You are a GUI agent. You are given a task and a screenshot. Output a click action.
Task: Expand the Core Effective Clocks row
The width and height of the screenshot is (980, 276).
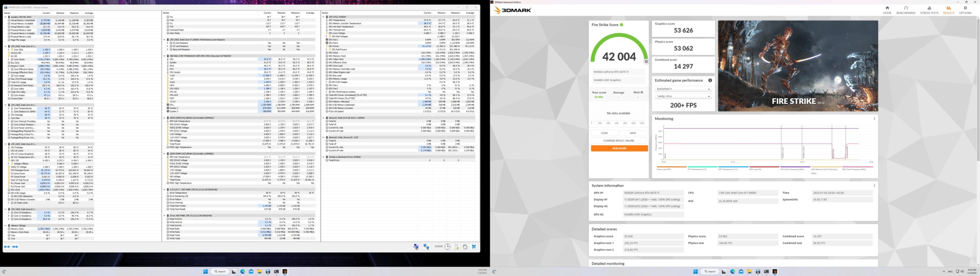coord(9,69)
